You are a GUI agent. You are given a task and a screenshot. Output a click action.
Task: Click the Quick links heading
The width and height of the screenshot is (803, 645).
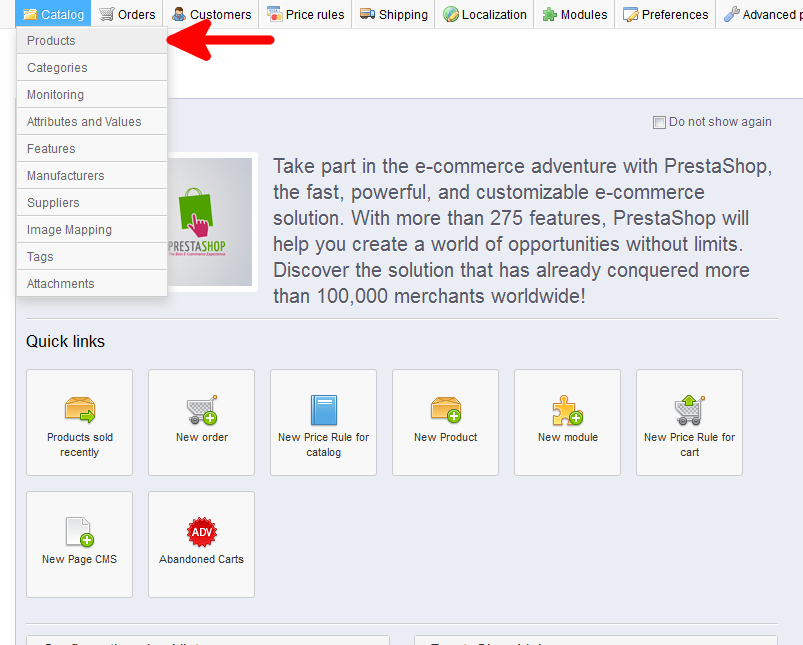click(66, 341)
